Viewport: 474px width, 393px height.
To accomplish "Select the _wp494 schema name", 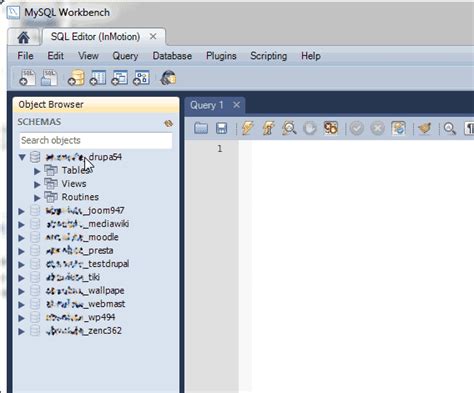I will 81,317.
